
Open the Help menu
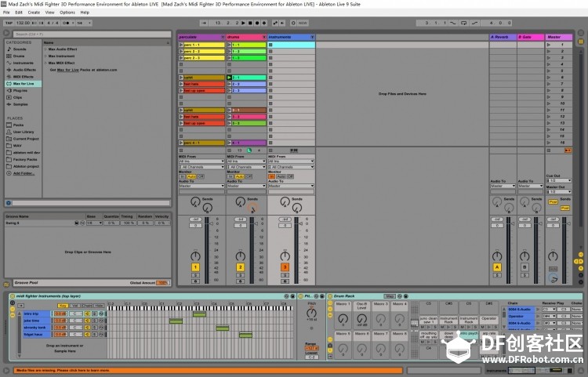85,13
